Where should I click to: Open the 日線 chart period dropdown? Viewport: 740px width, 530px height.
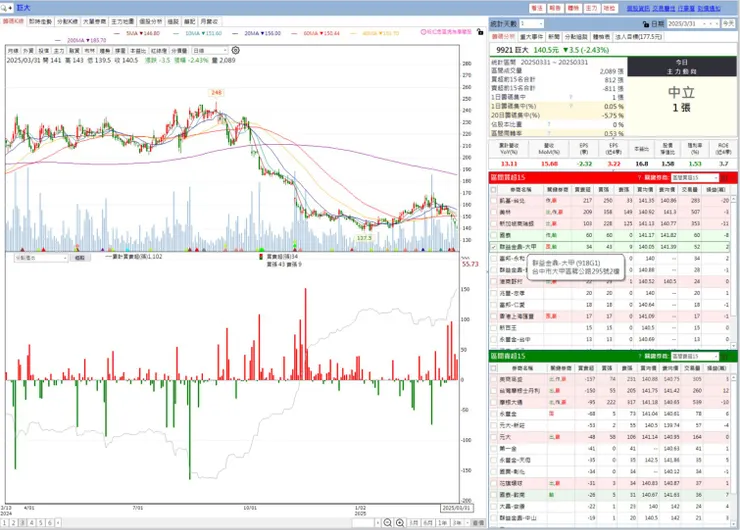pyautogui.click(x=210, y=50)
